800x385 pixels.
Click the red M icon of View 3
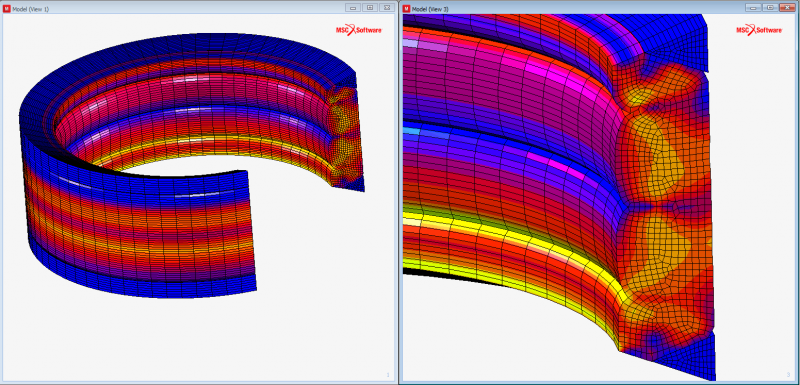pos(407,8)
